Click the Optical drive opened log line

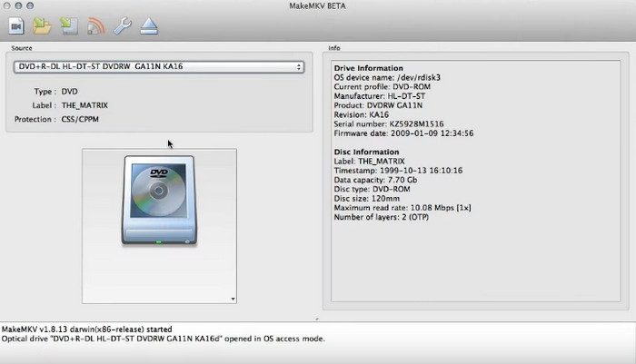point(163,339)
